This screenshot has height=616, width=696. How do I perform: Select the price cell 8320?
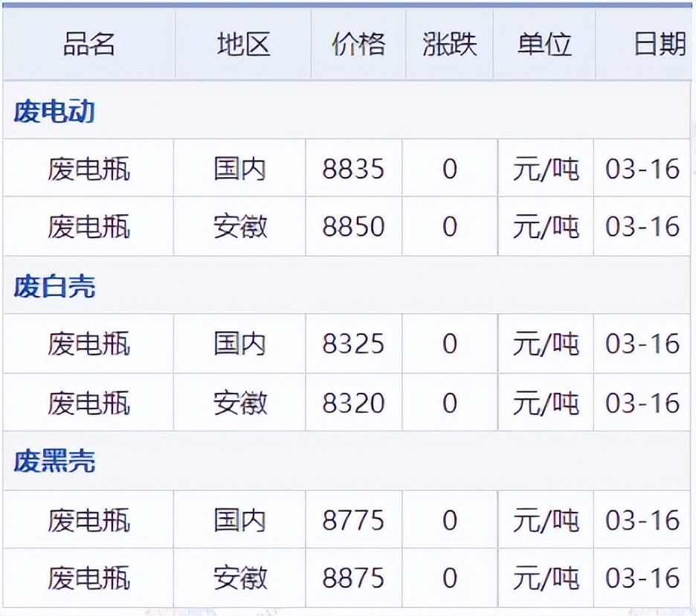coord(353,402)
